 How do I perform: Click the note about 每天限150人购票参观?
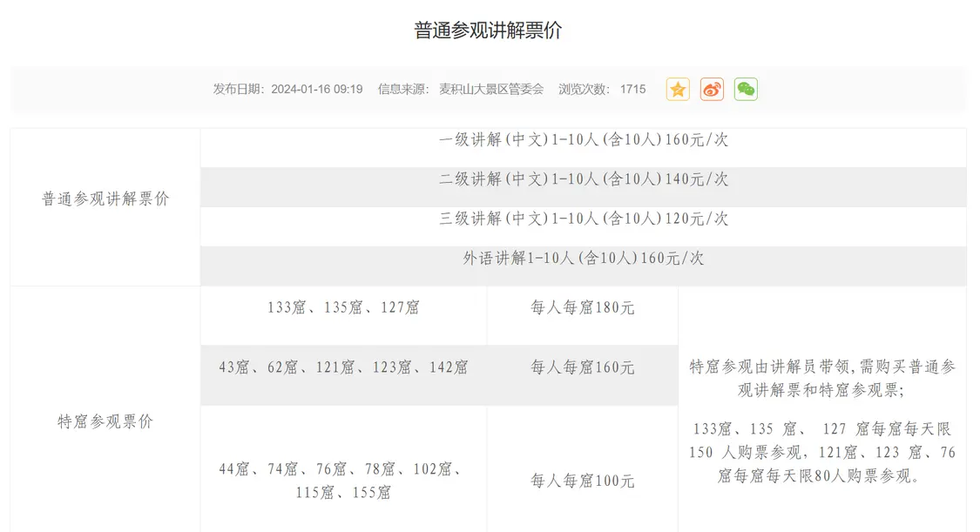(821, 453)
